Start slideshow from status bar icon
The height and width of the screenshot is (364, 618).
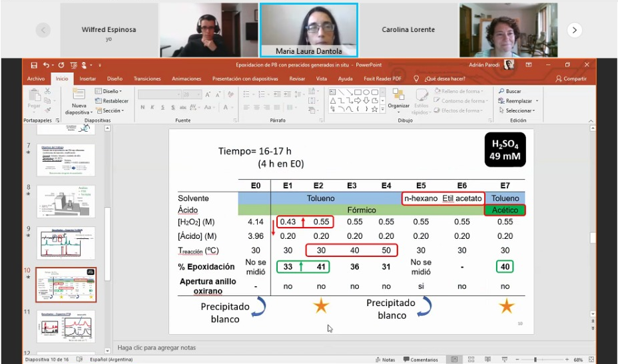(x=504, y=359)
